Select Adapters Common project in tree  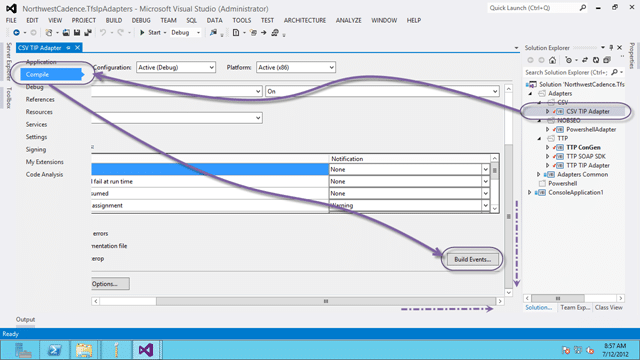pyautogui.click(x=582, y=174)
